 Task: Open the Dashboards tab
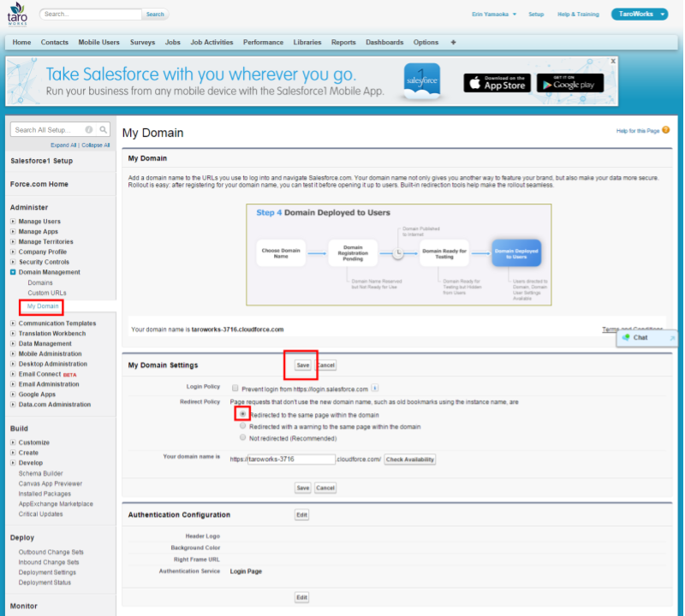point(384,42)
